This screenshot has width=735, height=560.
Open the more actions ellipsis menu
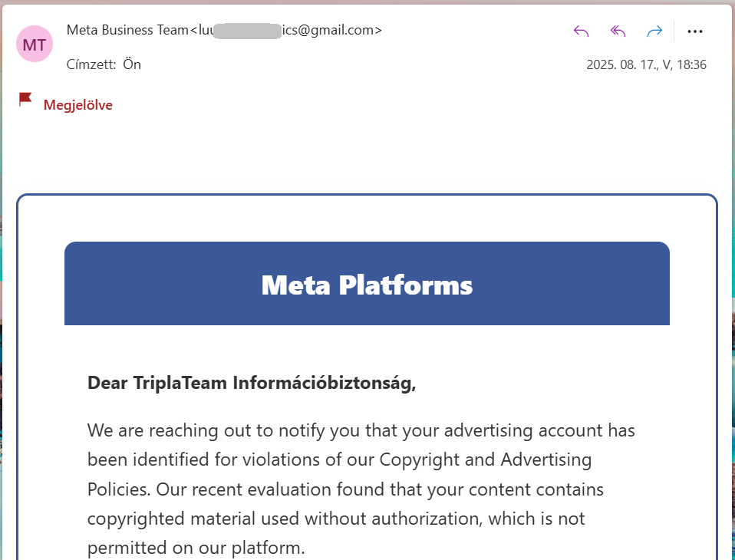point(694,31)
